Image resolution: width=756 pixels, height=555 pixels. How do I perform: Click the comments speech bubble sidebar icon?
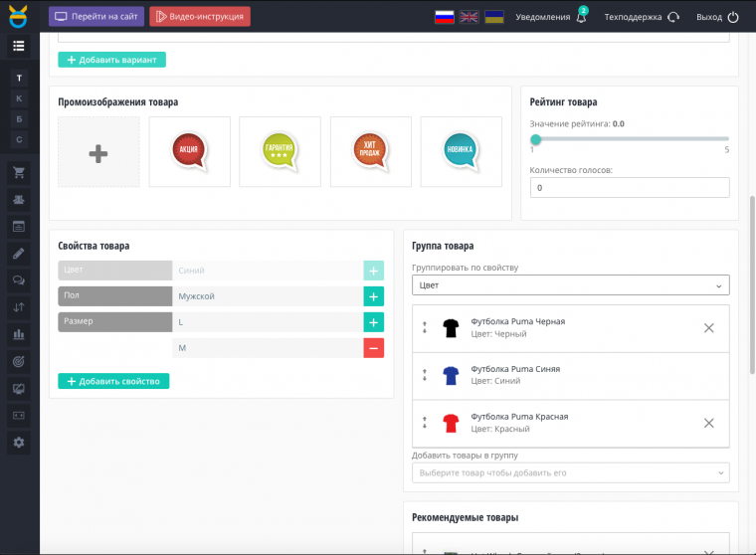(x=18, y=280)
